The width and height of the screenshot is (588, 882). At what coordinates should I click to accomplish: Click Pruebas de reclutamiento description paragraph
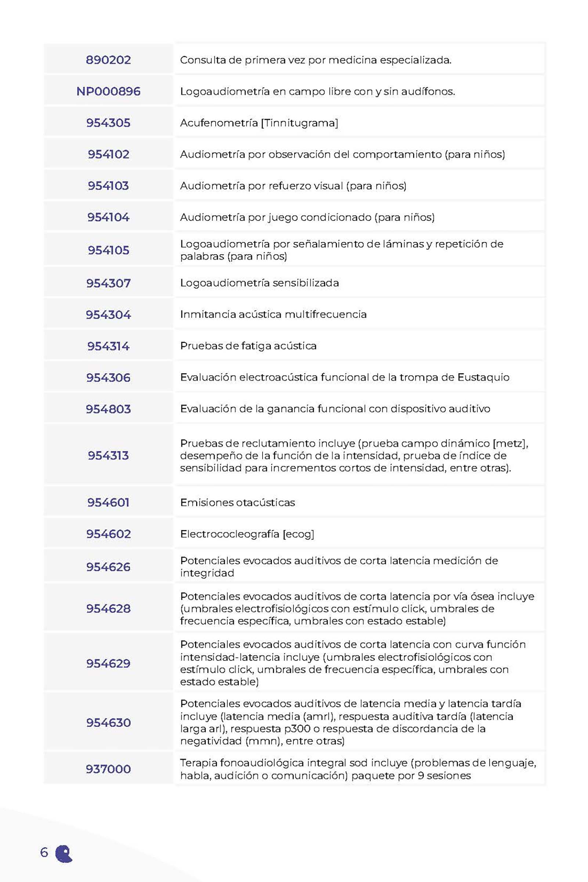354,456
